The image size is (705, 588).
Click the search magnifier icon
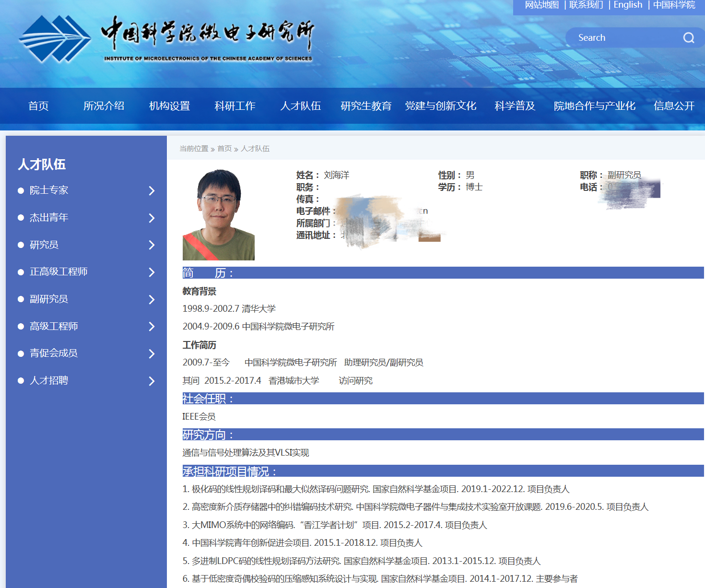coord(689,38)
